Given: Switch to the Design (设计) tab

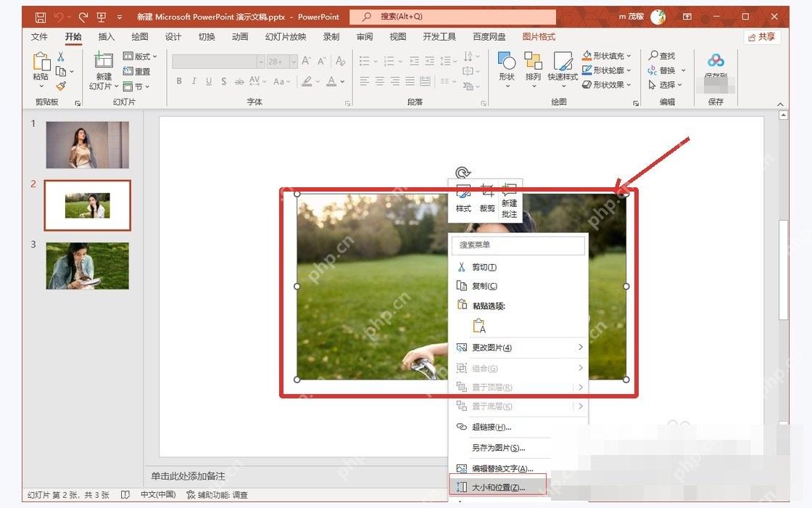Looking at the screenshot, I should [173, 37].
